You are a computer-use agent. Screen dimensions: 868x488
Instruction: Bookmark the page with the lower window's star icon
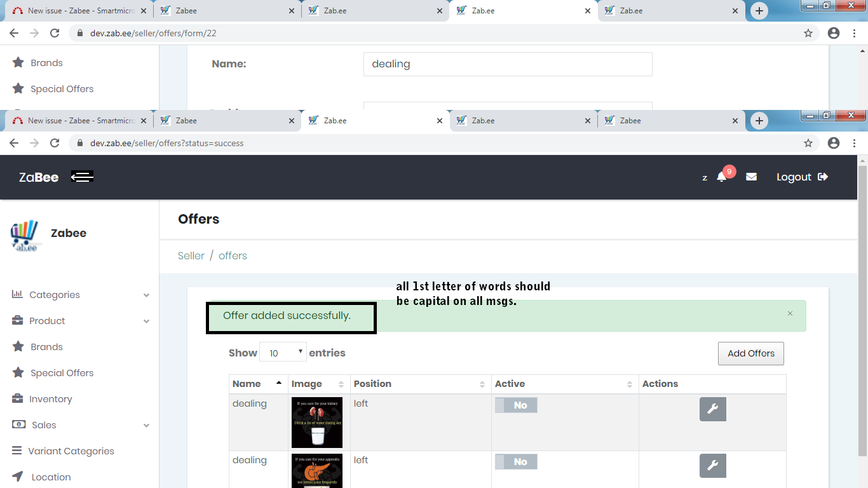(808, 143)
